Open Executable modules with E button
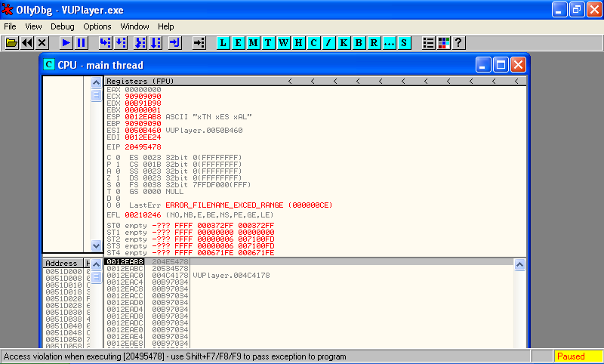The image size is (604, 364). [x=238, y=43]
